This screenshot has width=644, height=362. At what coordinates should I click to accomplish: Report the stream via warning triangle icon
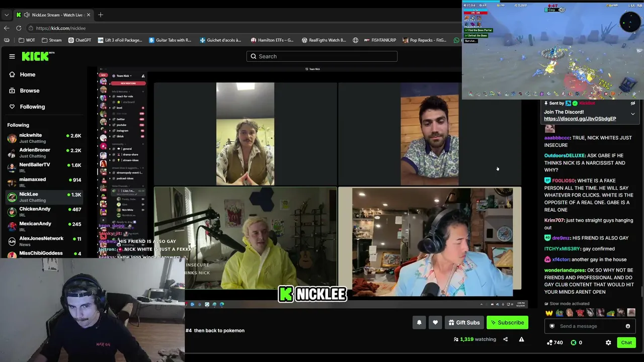click(x=521, y=339)
